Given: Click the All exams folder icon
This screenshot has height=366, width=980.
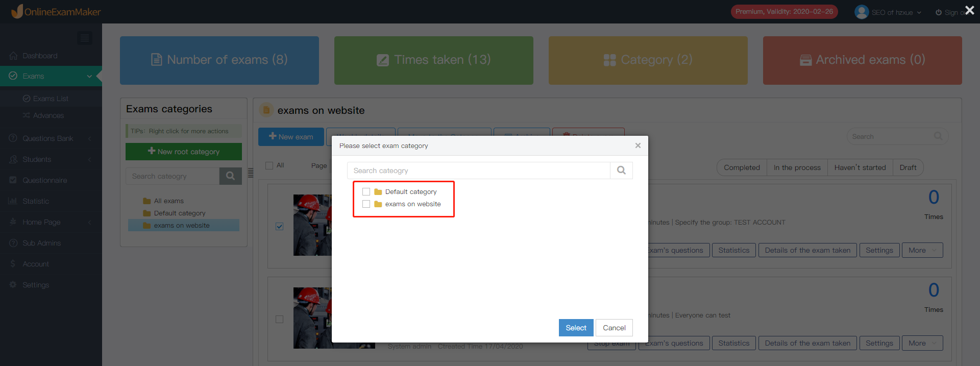Looking at the screenshot, I should click(147, 201).
